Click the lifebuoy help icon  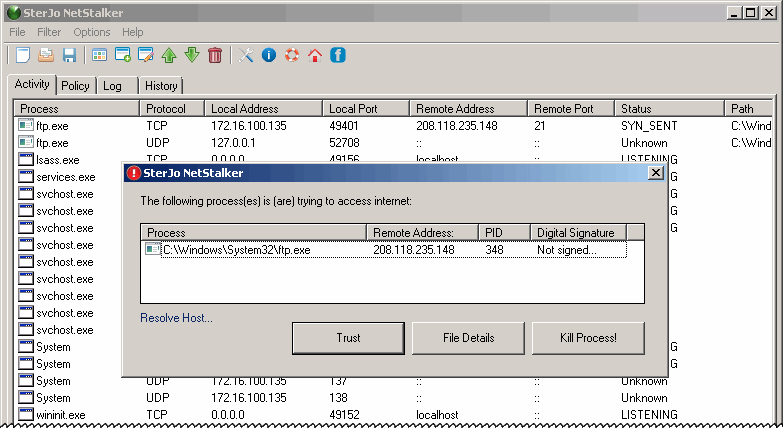[x=292, y=55]
